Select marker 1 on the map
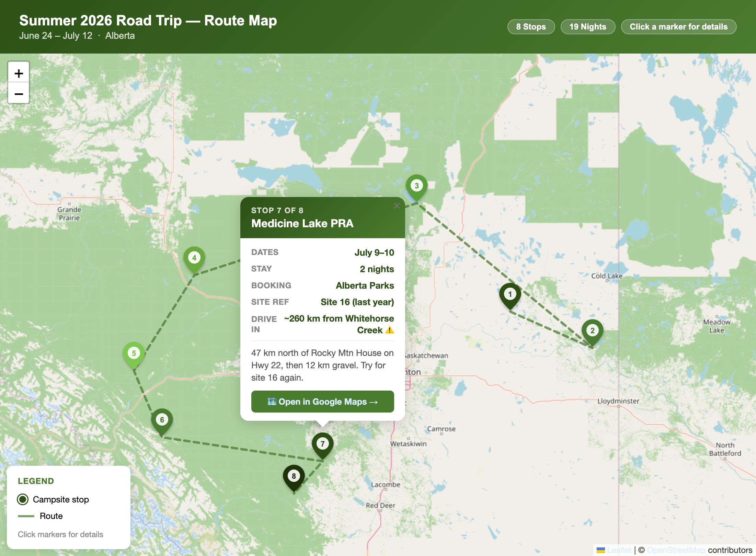 tap(510, 293)
